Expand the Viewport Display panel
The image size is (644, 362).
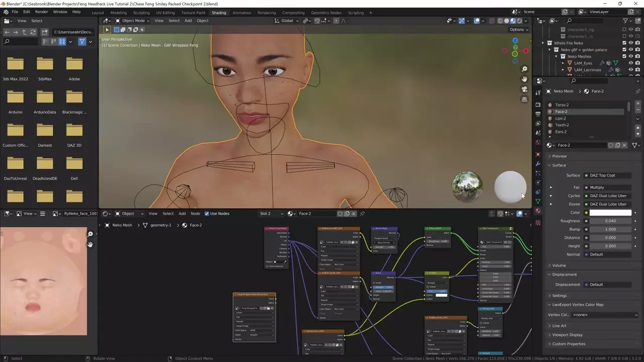coord(567,335)
